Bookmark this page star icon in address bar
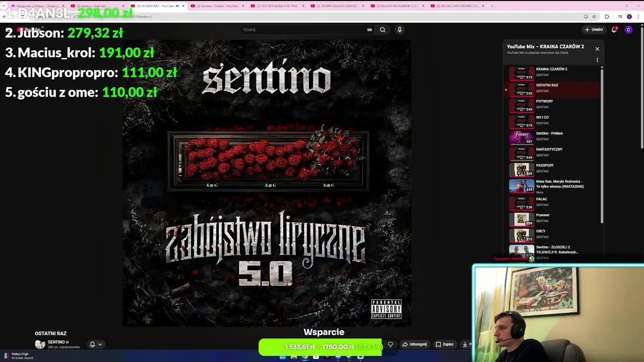The image size is (644, 362). click(594, 17)
